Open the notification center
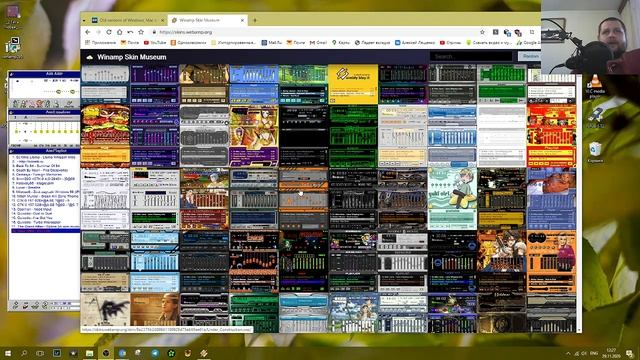640x360 pixels. (630, 353)
